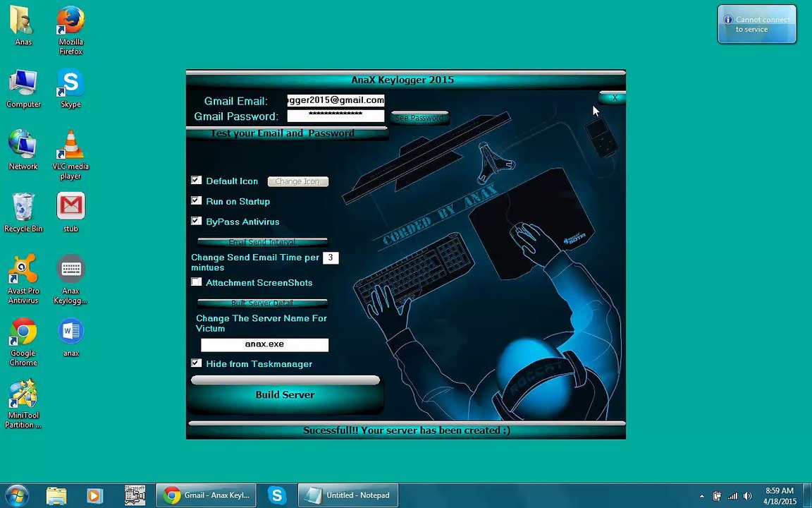
Task: Open the Anas folder on desktop
Action: tap(23, 26)
